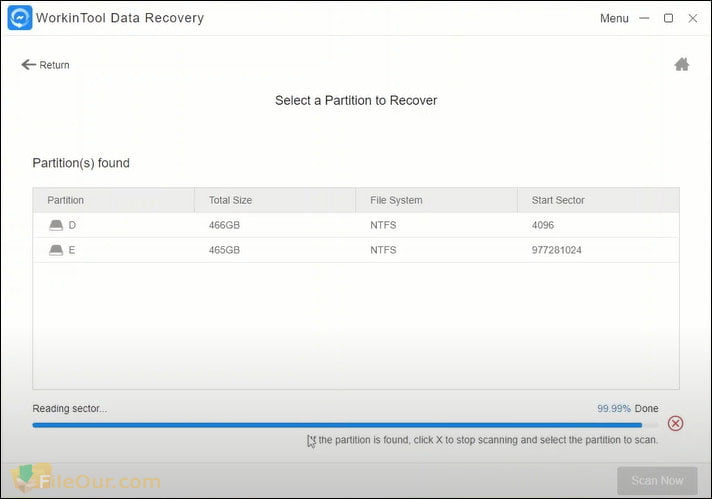Click the stop scanning hint message
This screenshot has height=499, width=712.
click(x=484, y=440)
